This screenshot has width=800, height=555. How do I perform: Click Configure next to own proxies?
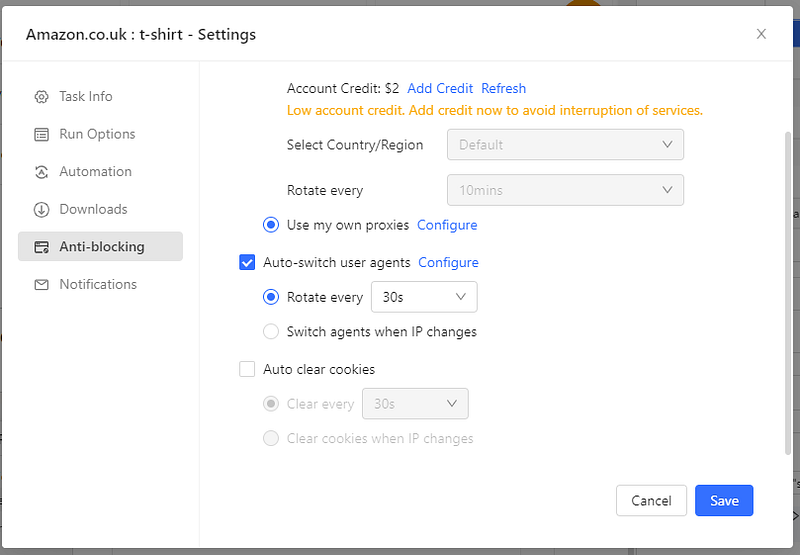pos(447,225)
